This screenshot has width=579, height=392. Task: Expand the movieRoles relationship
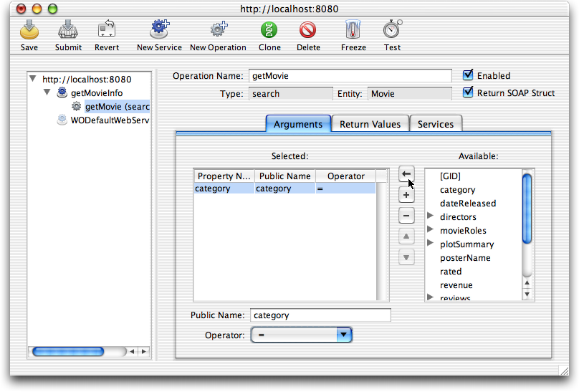(x=430, y=229)
